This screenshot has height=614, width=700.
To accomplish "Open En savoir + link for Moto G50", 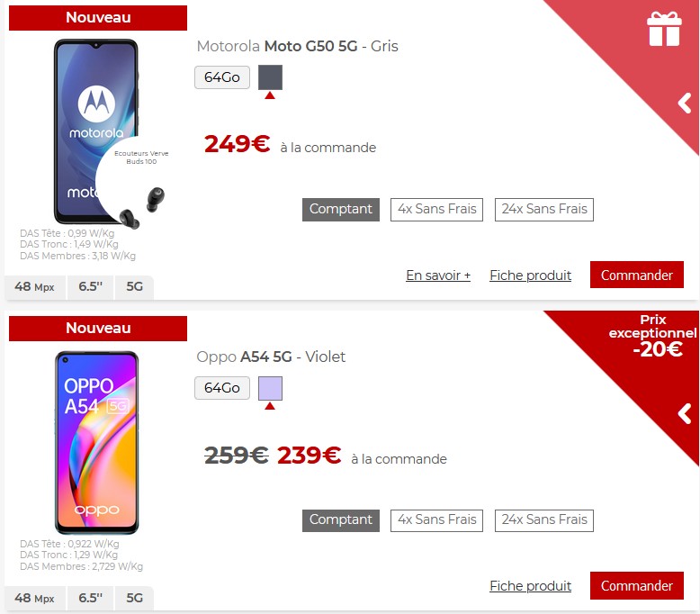I will point(438,275).
